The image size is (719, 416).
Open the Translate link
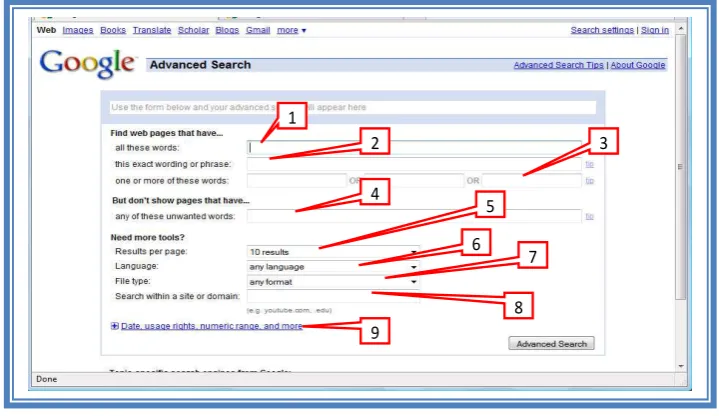[152, 30]
